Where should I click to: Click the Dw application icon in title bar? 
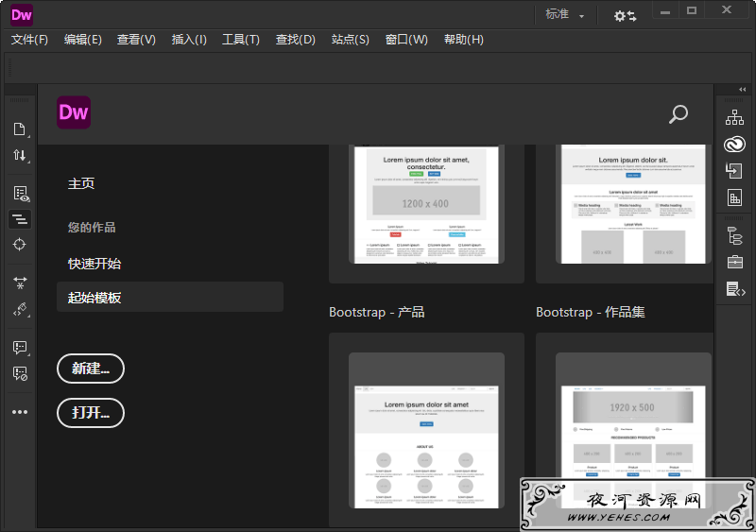22,15
